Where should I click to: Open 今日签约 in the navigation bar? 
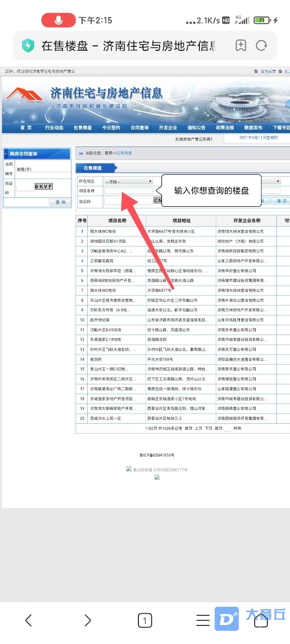click(111, 128)
